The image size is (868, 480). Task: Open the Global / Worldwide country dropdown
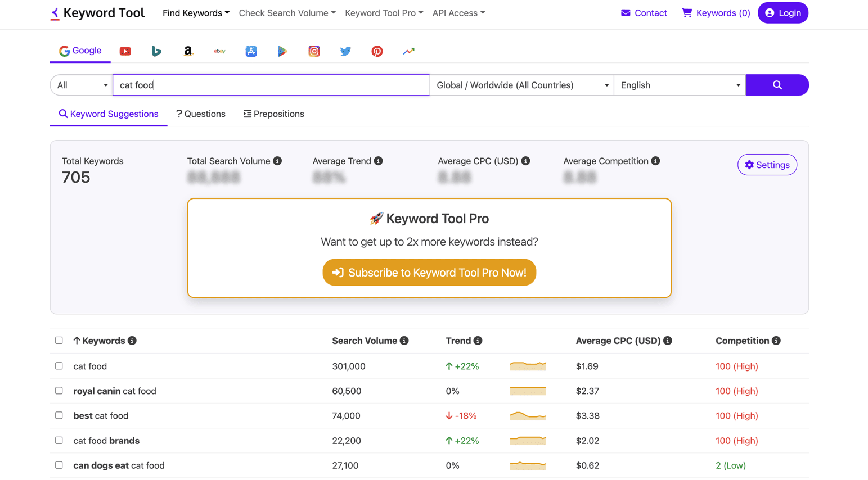tap(522, 85)
